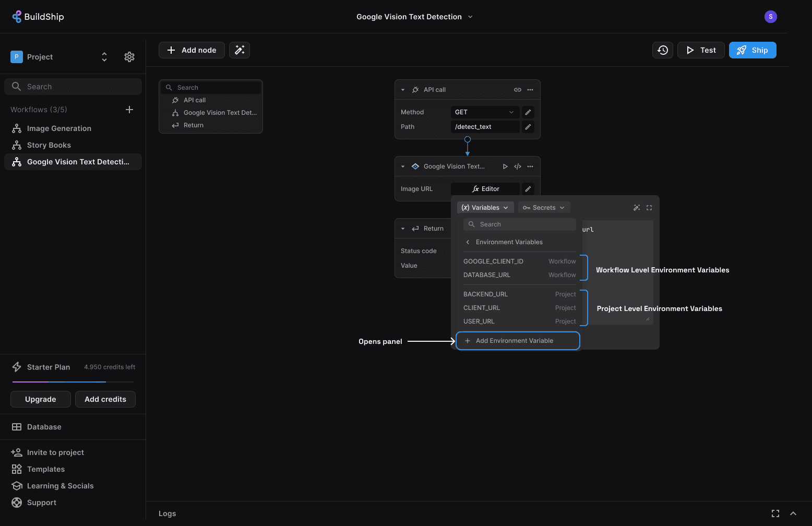812x526 pixels.
Task: Open the GET method dropdown
Action: click(x=484, y=112)
